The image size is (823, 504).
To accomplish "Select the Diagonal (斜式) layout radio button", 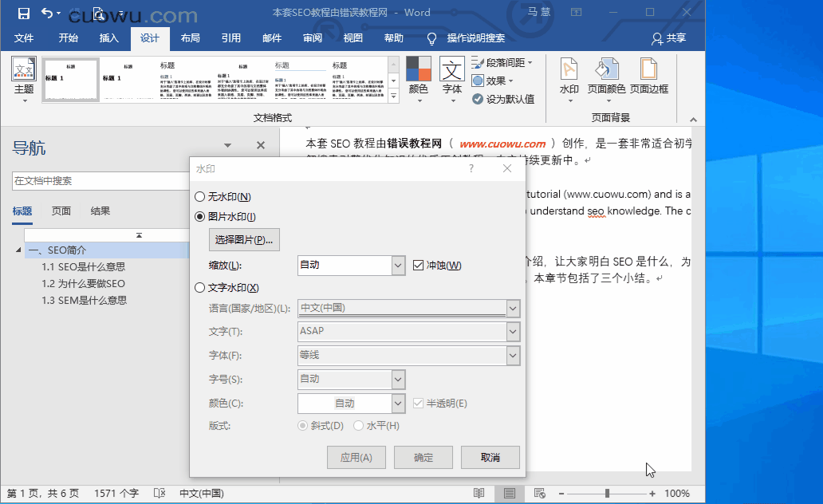I will (302, 426).
